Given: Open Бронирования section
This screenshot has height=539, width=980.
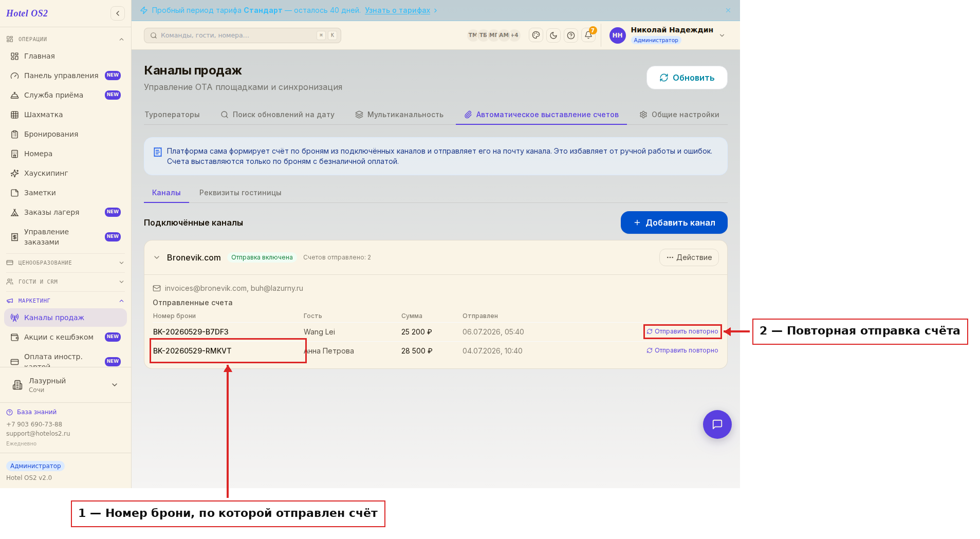Looking at the screenshot, I should pos(65,134).
